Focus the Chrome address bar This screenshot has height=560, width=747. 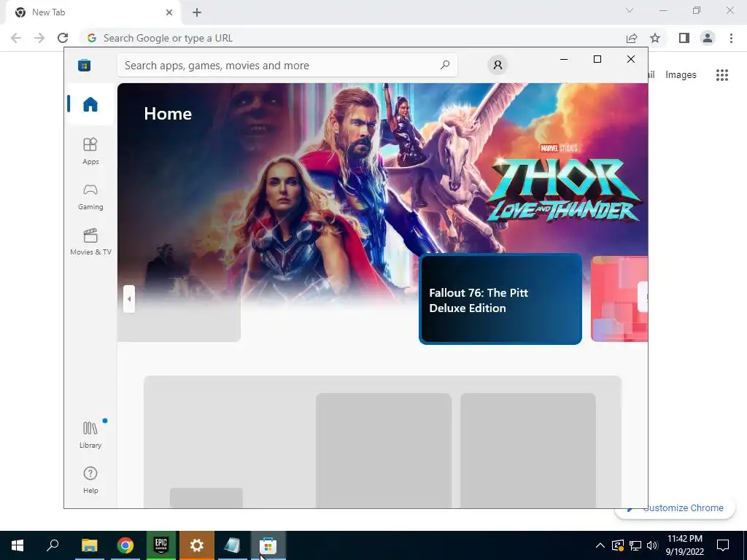[352, 38]
